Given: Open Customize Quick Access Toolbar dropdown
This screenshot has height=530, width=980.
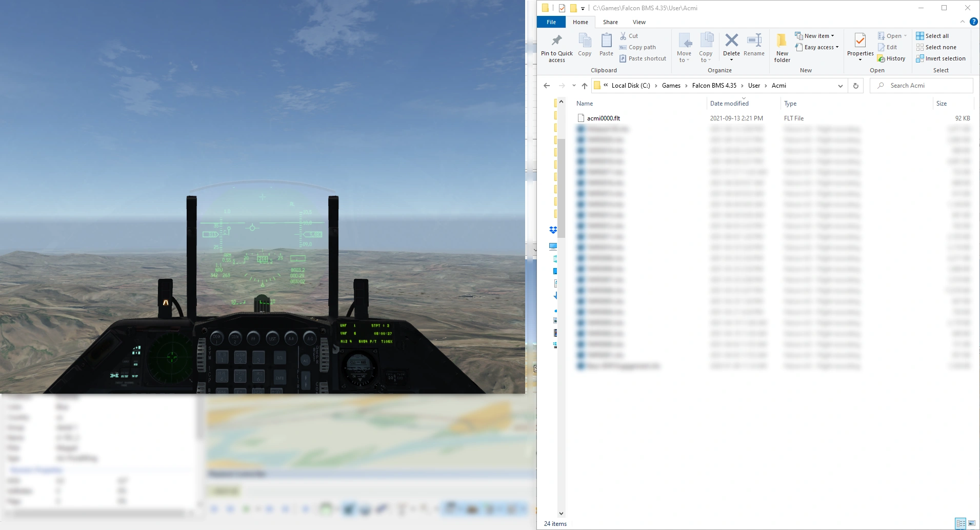Looking at the screenshot, I should click(x=583, y=8).
